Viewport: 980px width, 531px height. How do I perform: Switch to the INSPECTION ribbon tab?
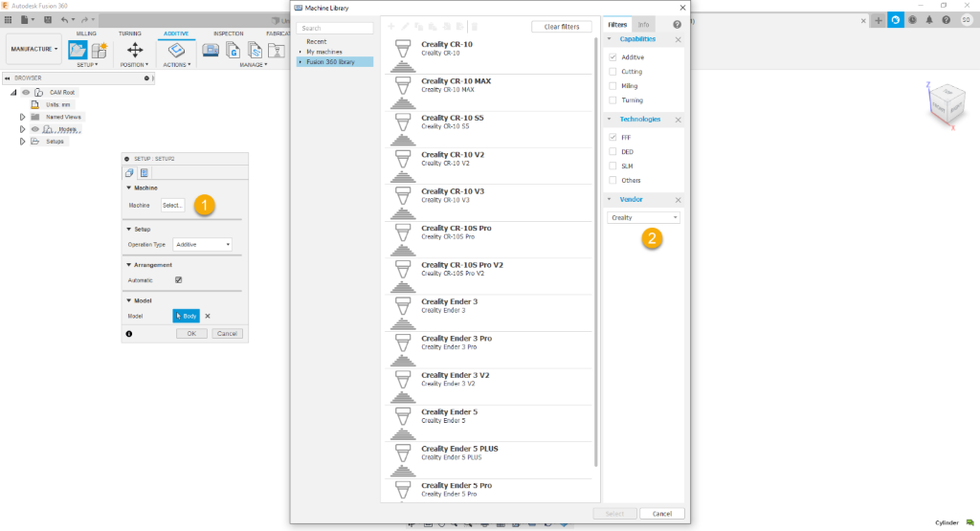[x=228, y=33]
